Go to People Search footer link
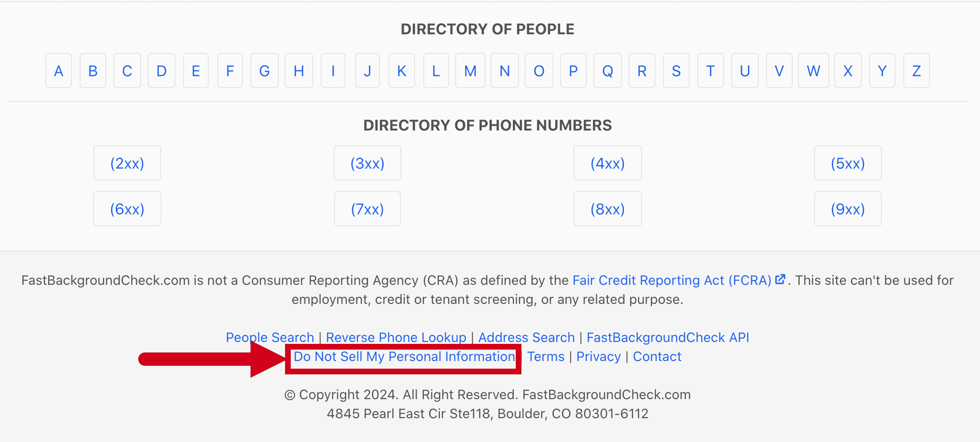 (x=270, y=337)
